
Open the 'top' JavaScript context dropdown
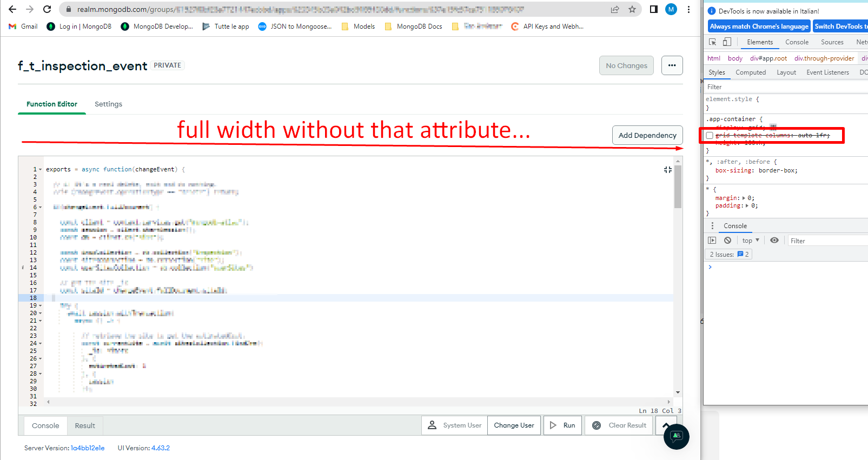click(750, 241)
